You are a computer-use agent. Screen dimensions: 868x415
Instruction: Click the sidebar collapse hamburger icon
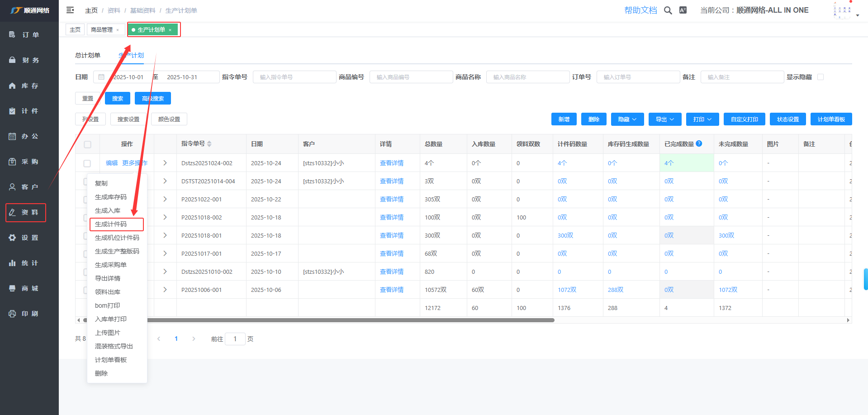tap(70, 10)
